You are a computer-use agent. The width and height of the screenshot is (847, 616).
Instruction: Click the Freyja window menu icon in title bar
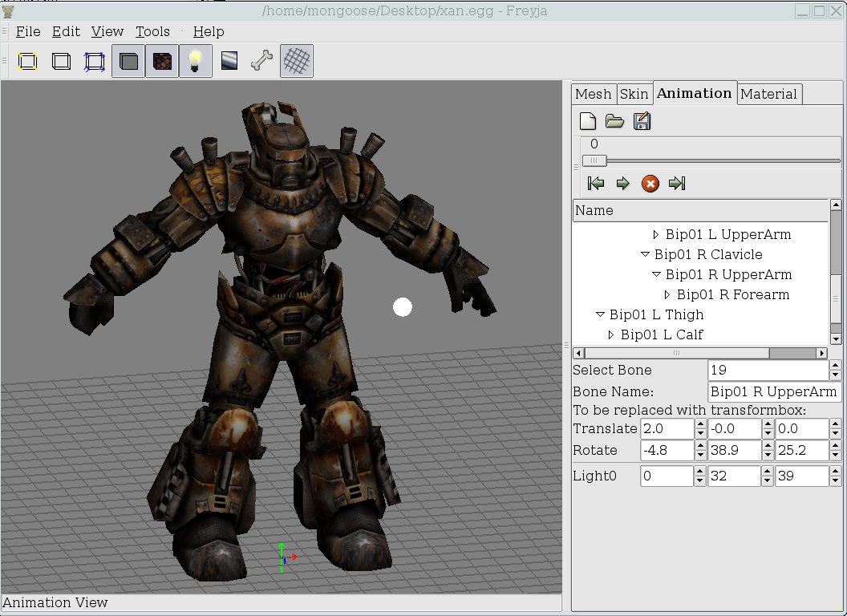tap(7, 10)
